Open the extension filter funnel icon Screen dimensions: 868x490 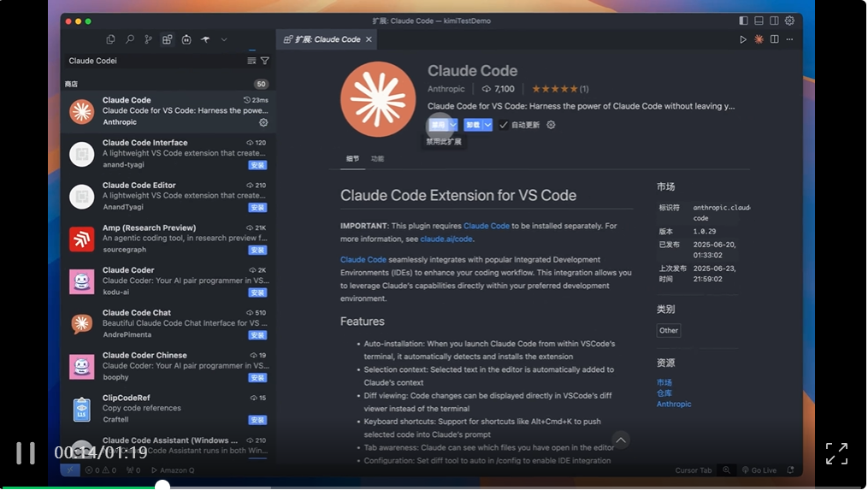[x=265, y=61]
